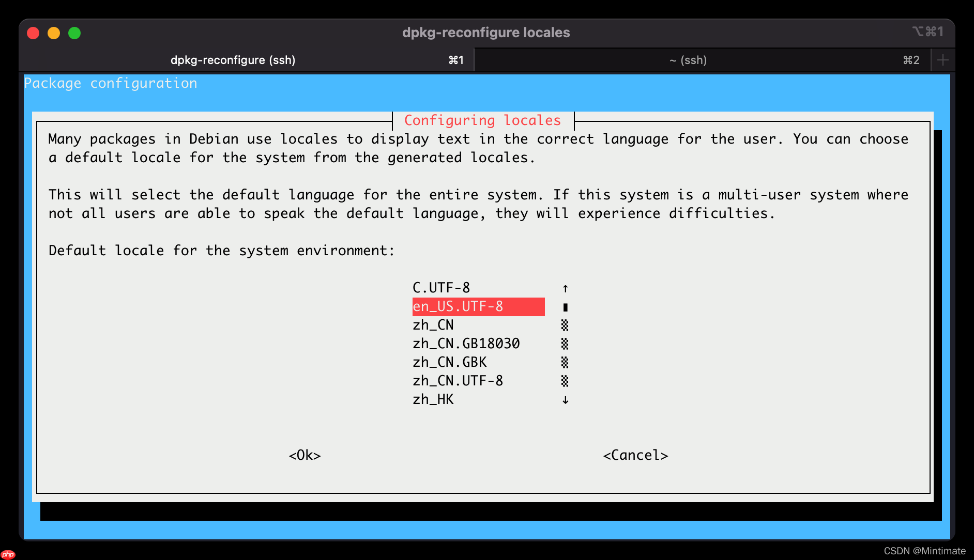Select the zh_CN.GBK locale entry
The image size is (974, 560).
449,362
